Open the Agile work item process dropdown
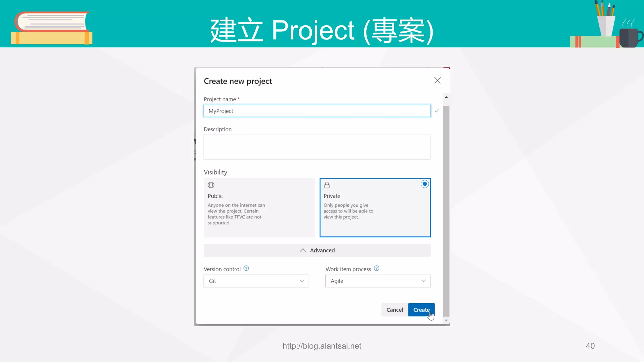The width and height of the screenshot is (644, 362). click(x=378, y=281)
